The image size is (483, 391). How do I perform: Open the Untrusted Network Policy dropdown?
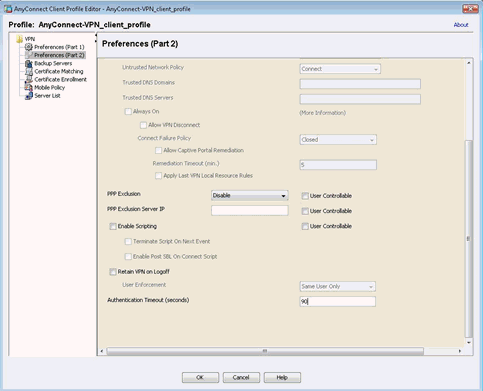(x=340, y=69)
